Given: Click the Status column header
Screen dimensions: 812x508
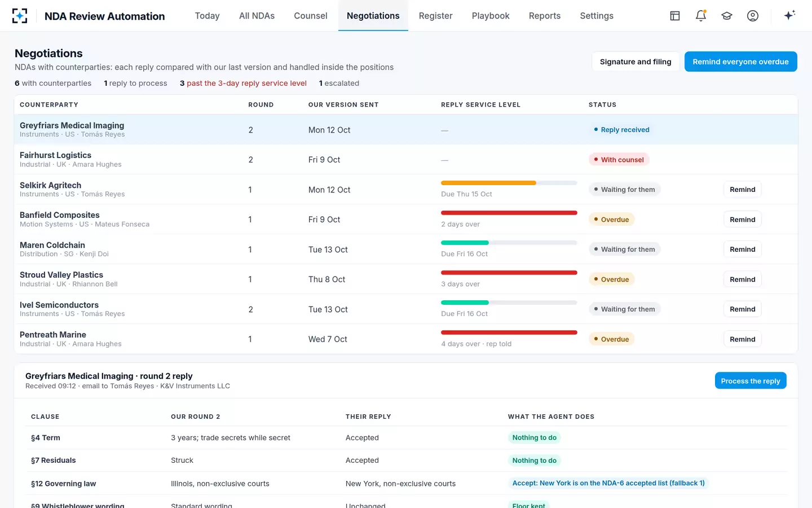Looking at the screenshot, I should [x=602, y=105].
